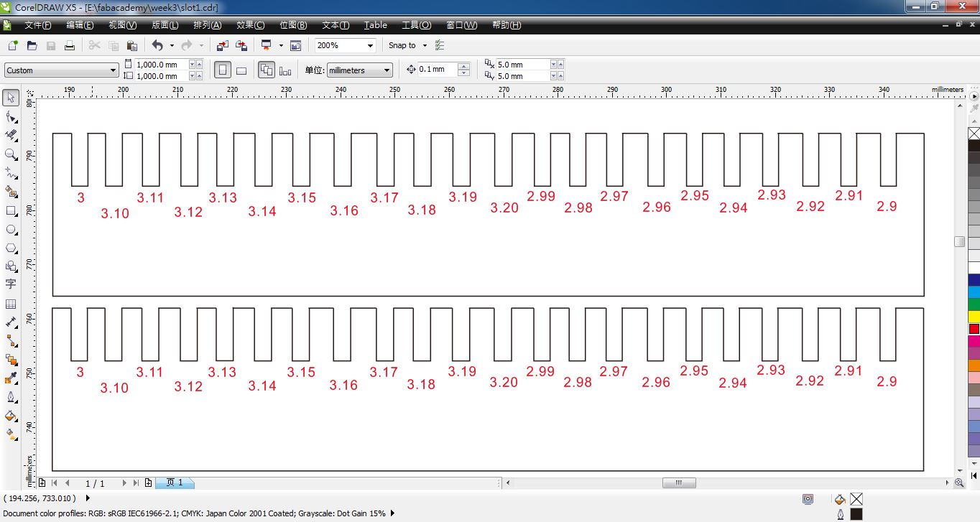Select the Freehand curve tool
The height and width of the screenshot is (522, 980).
[11, 173]
